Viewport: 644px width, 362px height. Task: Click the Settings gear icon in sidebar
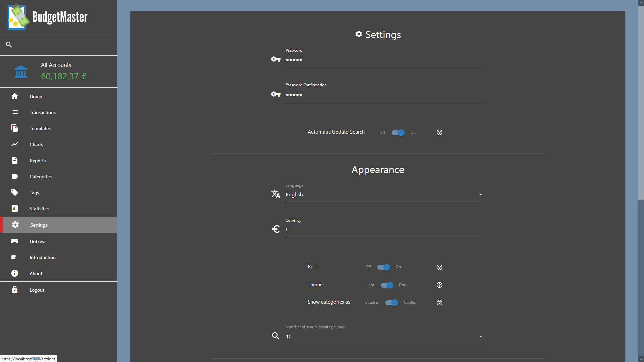pyautogui.click(x=15, y=225)
